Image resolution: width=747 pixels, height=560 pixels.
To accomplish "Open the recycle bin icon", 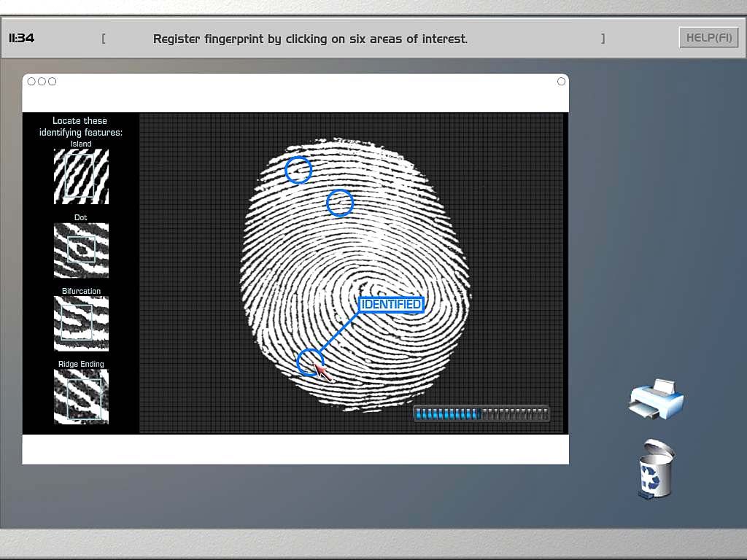I will tap(655, 470).
